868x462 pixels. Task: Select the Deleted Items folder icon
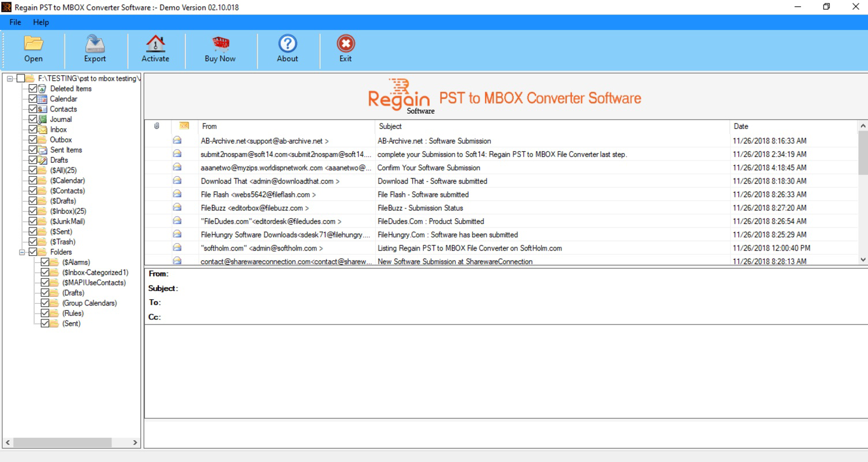[43, 88]
